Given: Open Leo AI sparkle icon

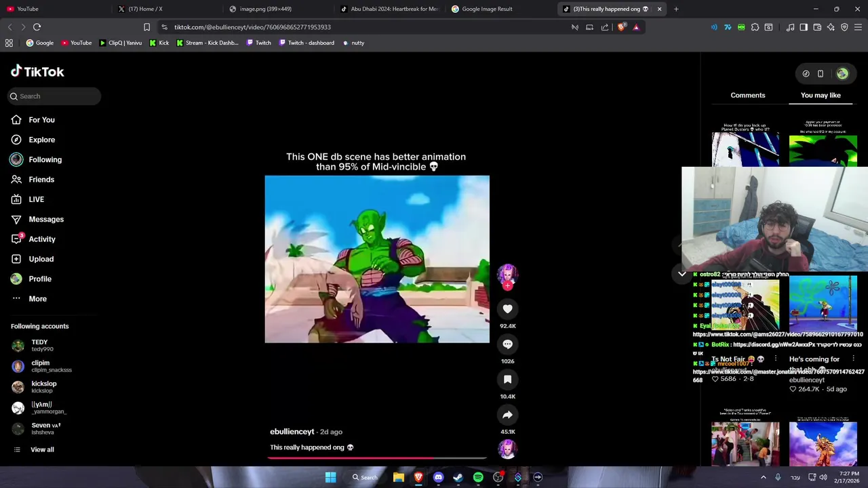Looking at the screenshot, I should (x=831, y=27).
